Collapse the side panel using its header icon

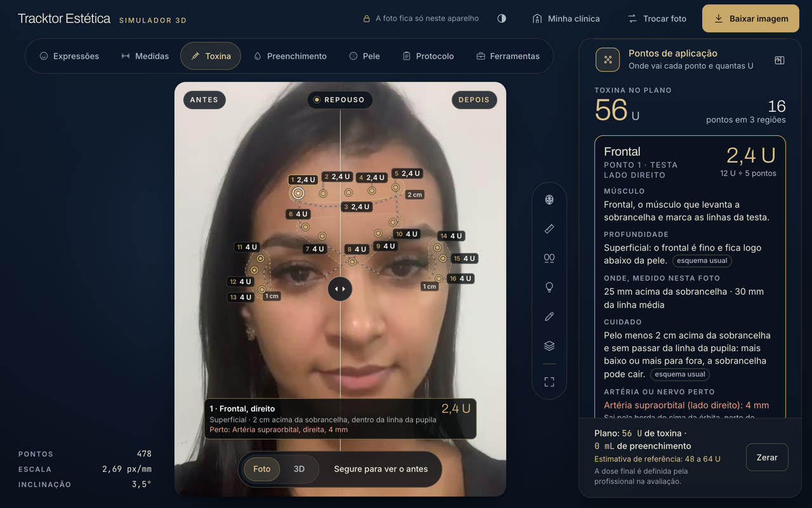pos(780,60)
